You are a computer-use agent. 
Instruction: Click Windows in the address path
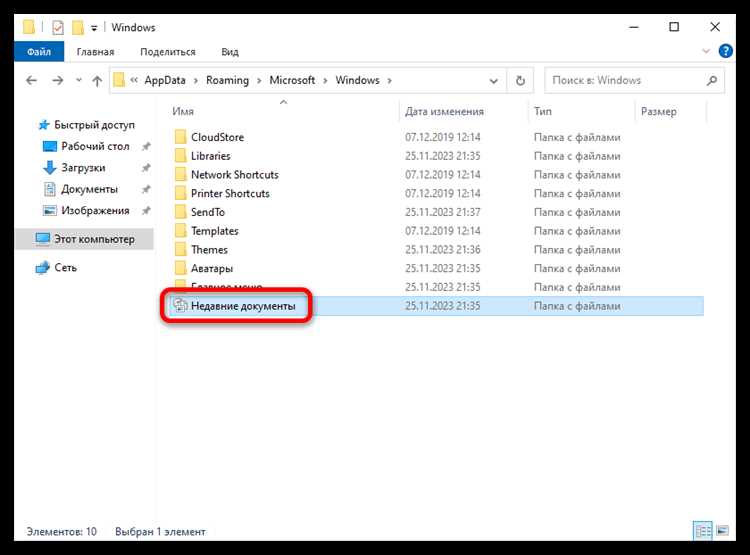(x=357, y=80)
